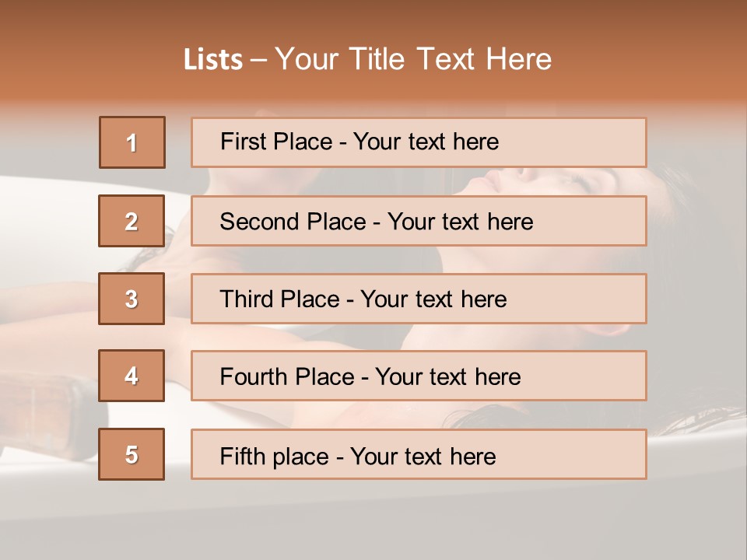Viewport: 747px width, 560px height.
Task: Click the orange header band above the title
Action: [373, 19]
